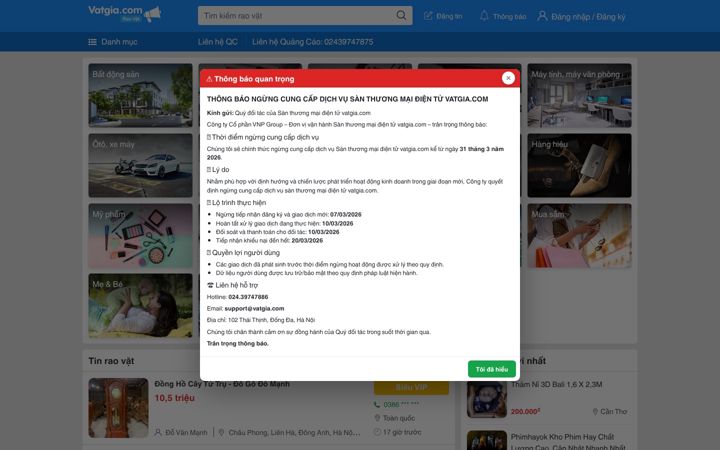Open Máy tính, máy văn phòng category tile
This screenshot has width=720, height=450.
pyautogui.click(x=579, y=95)
